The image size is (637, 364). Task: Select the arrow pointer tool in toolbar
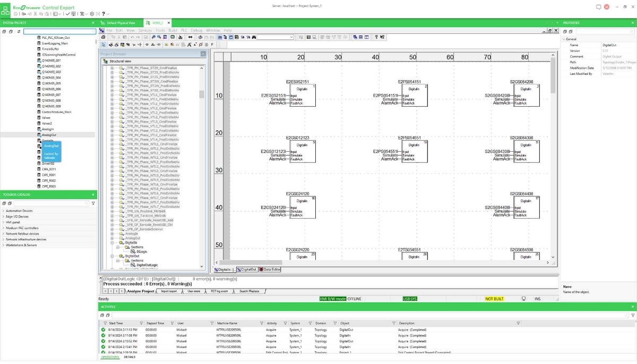104,45
